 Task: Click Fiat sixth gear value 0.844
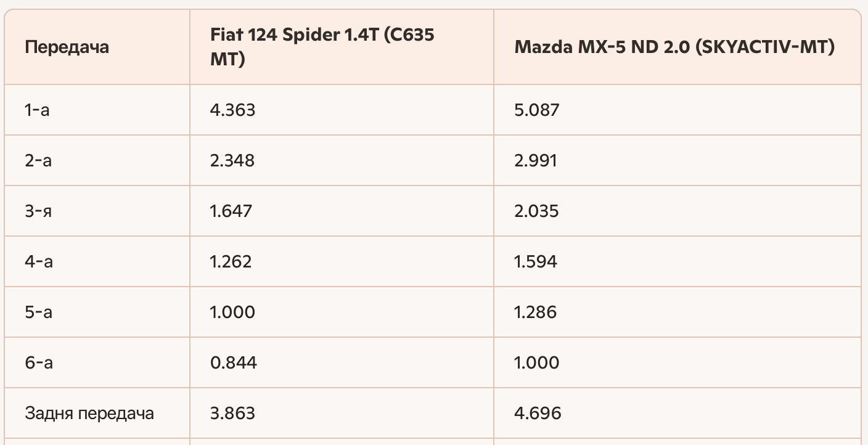234,362
